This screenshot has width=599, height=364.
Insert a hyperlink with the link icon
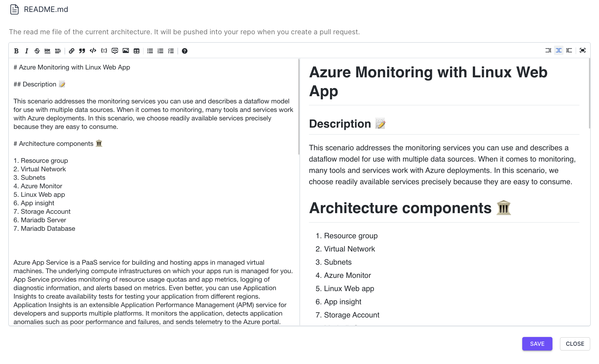click(72, 51)
